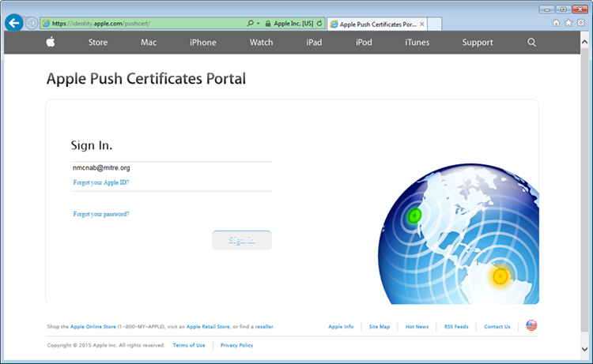Click the Apple logo in navigation
Screen dimensions: 593x364
pos(51,42)
